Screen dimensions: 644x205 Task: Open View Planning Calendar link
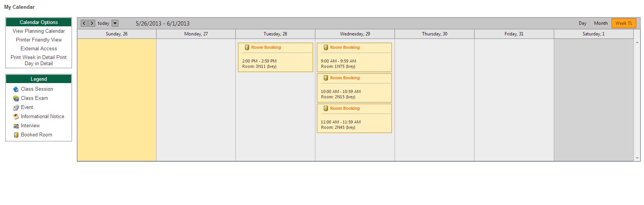[x=38, y=31]
